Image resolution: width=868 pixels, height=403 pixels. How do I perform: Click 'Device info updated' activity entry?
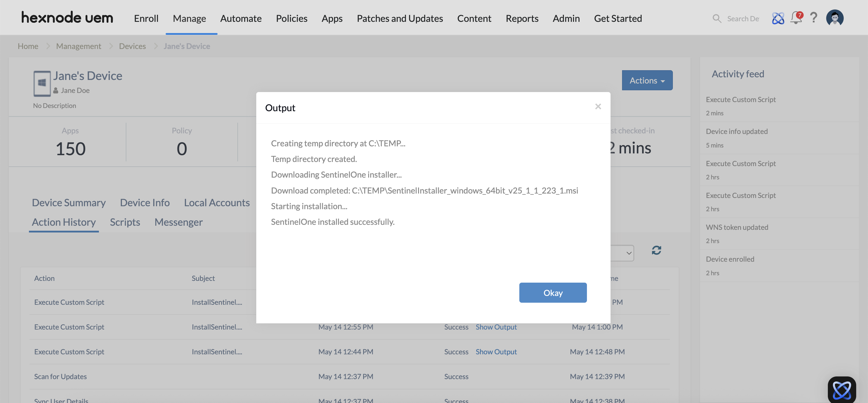click(x=737, y=131)
